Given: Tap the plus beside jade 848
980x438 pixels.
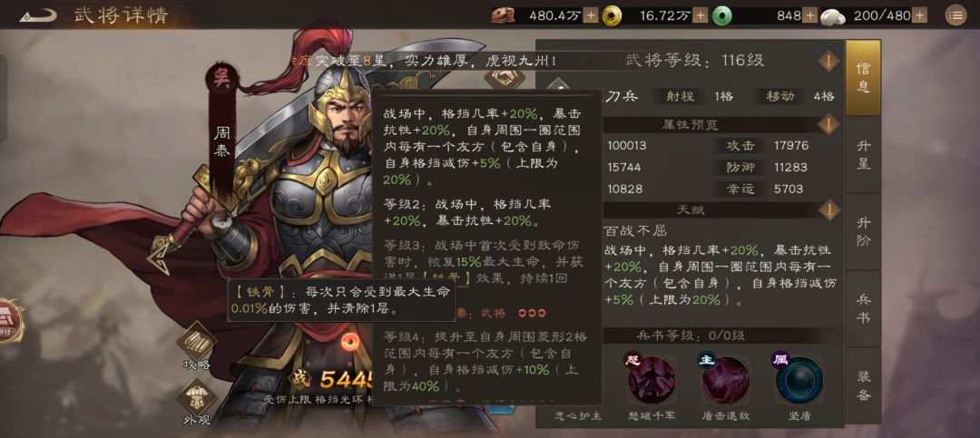Looking at the screenshot, I should 810,15.
